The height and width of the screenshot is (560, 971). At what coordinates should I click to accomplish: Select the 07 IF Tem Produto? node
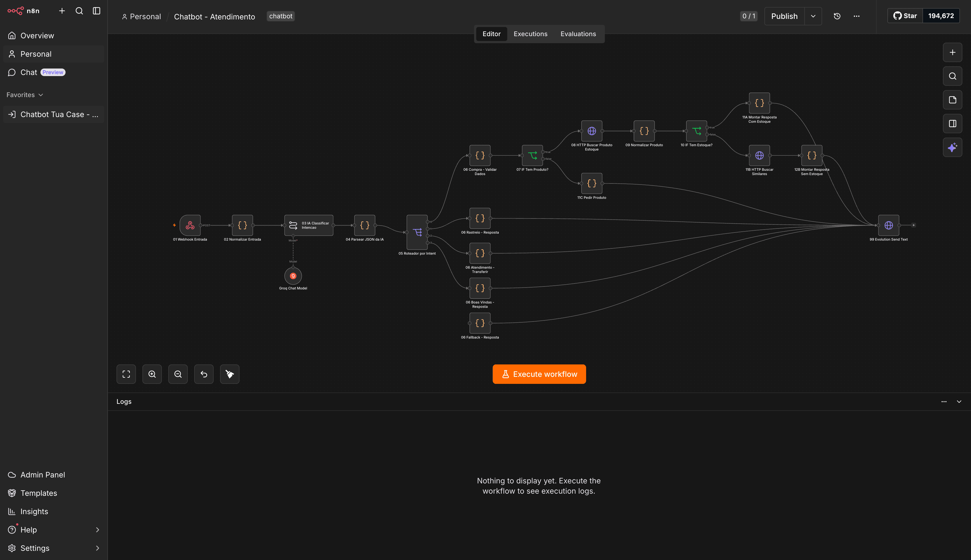(532, 155)
